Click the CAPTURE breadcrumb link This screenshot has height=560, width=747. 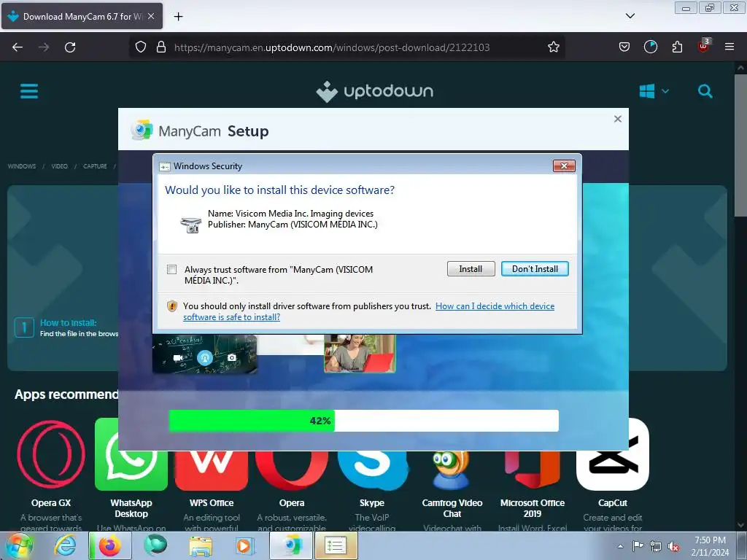click(x=95, y=166)
